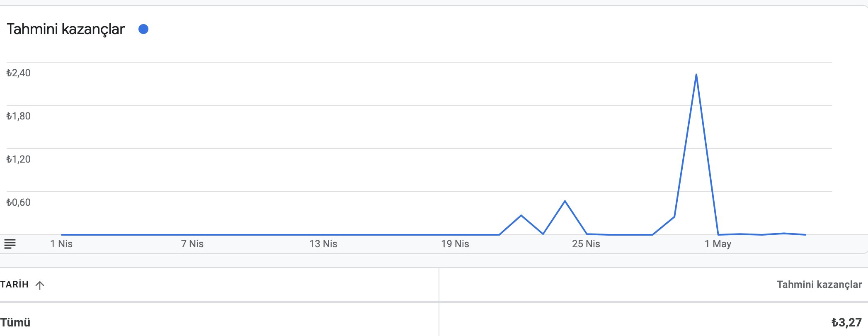Sort by the TARİH ascending arrow
The image size is (868, 336).
(x=40, y=285)
